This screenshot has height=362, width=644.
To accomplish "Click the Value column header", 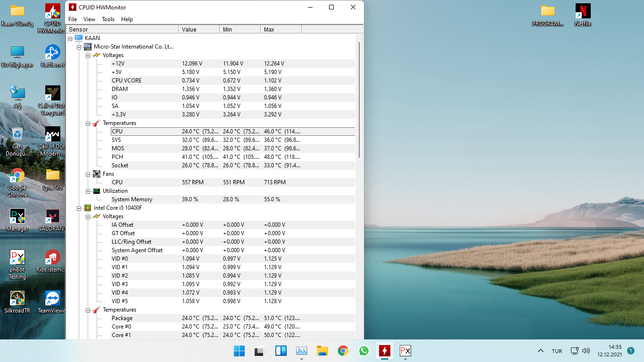I will (x=199, y=29).
